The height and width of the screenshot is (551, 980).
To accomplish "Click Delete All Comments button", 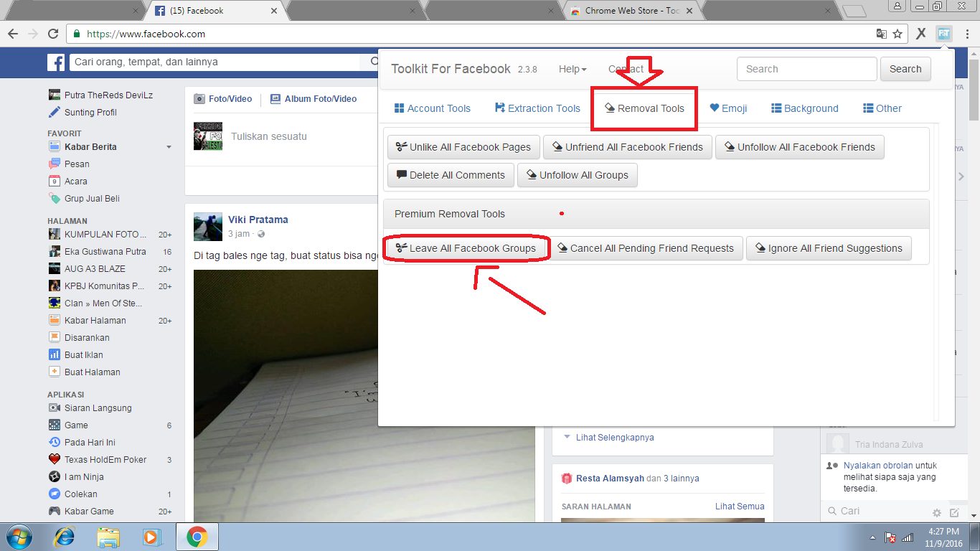I will [x=451, y=175].
